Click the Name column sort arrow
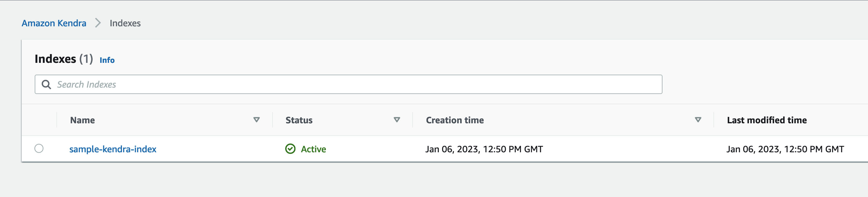The height and width of the screenshot is (197, 868). coord(257,120)
